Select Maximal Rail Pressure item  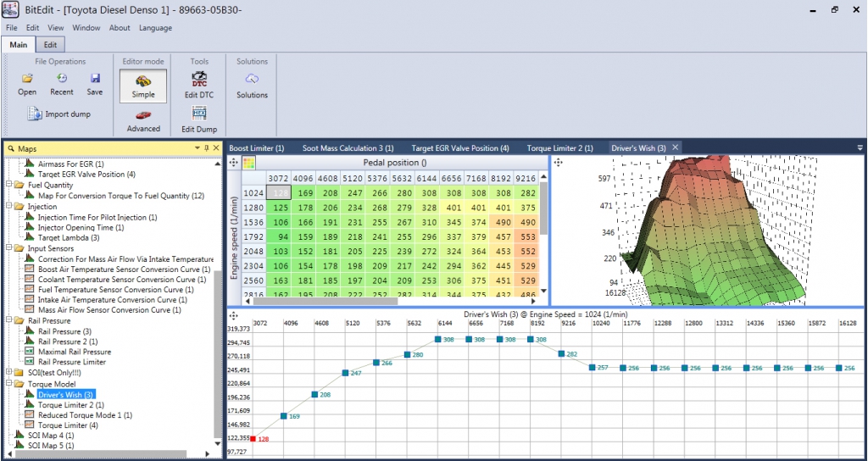[x=75, y=352]
